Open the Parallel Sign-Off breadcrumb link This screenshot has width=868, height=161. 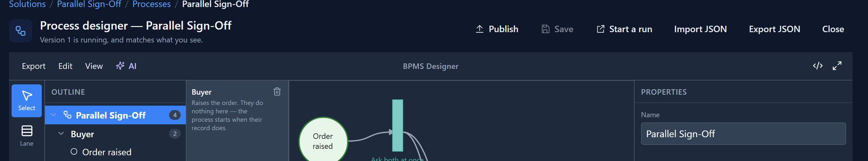pyautogui.click(x=89, y=4)
